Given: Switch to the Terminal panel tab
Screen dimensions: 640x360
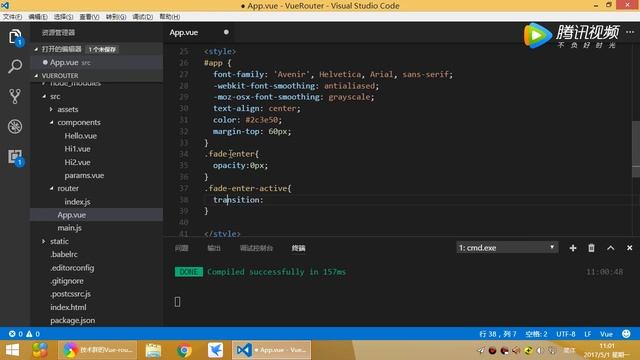Looking at the screenshot, I should 298,248.
